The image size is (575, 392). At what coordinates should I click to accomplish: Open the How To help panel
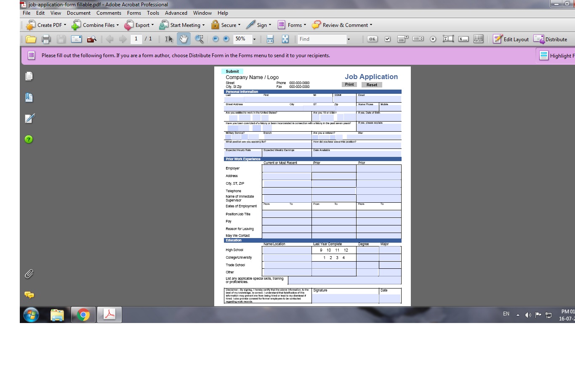point(29,139)
